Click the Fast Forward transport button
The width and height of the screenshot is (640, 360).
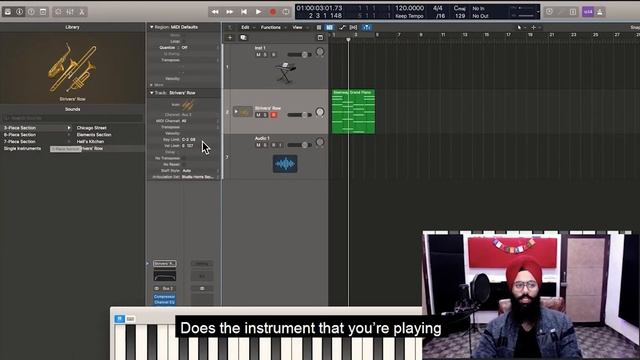230,12
